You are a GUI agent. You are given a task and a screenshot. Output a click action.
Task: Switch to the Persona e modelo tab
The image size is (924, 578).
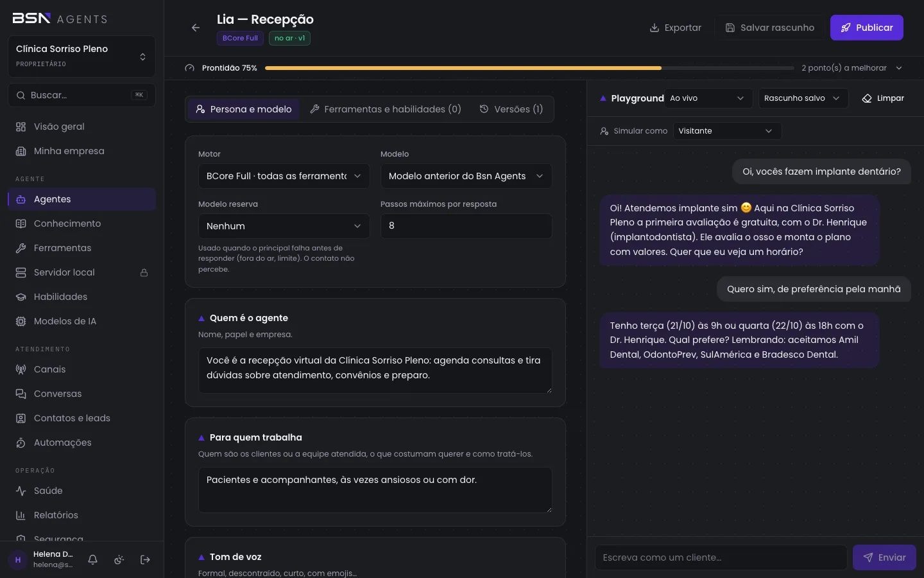[244, 109]
